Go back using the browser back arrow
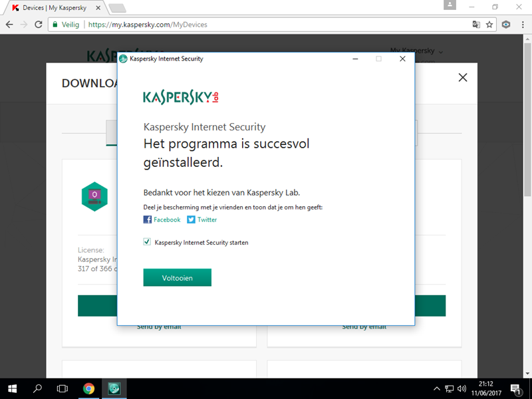This screenshot has height=399, width=532. pyautogui.click(x=9, y=25)
